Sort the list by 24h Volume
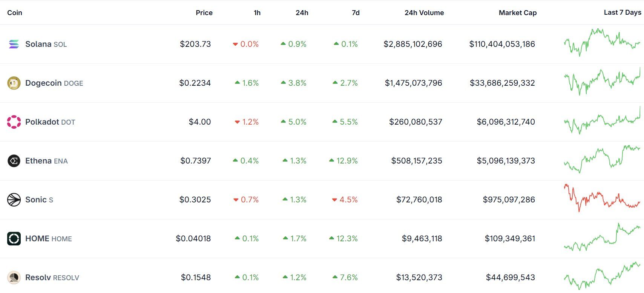644x293 pixels. click(x=424, y=12)
